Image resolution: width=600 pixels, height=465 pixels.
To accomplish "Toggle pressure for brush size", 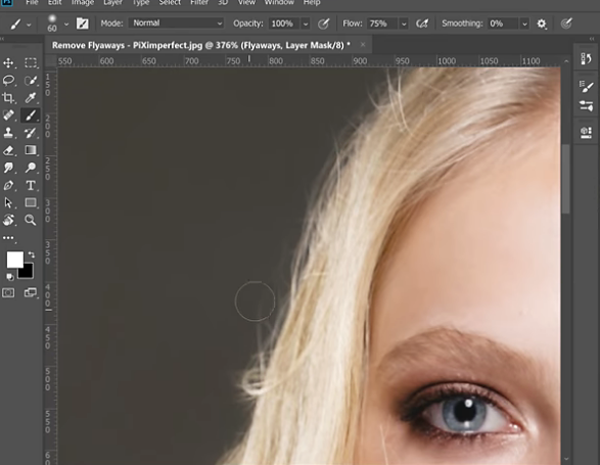I will coord(566,24).
